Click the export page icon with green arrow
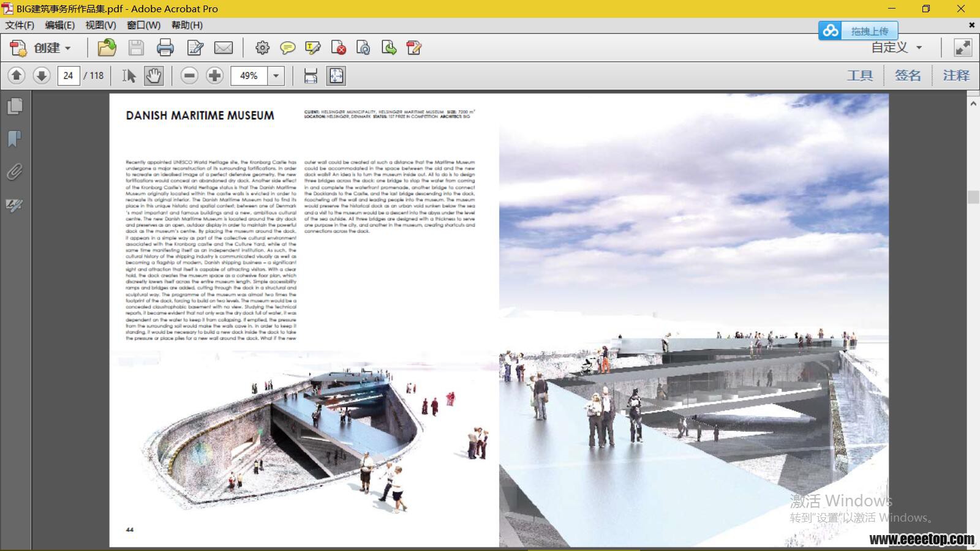 [x=388, y=48]
